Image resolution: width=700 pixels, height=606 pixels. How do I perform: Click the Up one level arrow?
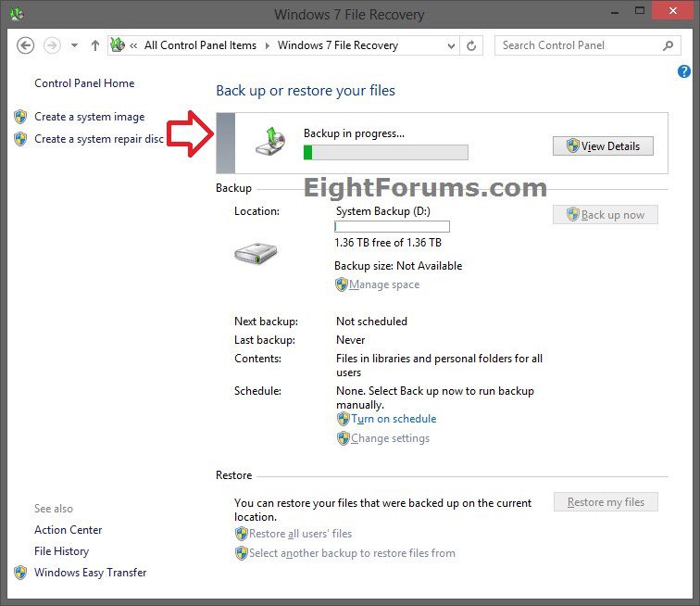point(94,45)
